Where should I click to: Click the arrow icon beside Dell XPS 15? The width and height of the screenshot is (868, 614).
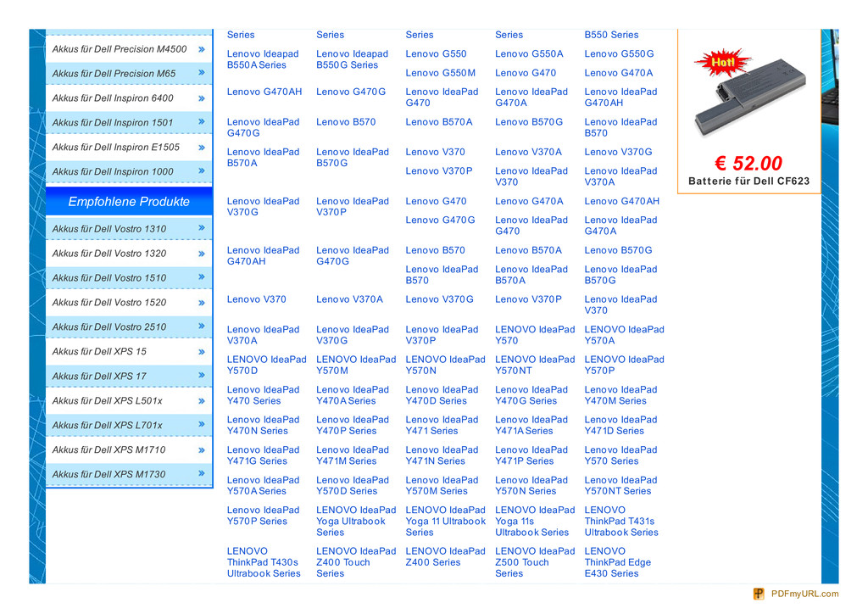click(202, 352)
